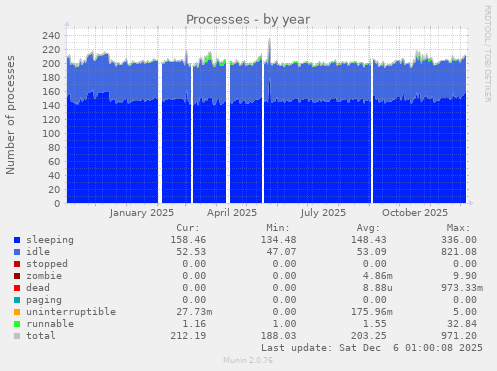Click total current value 212.19
The image size is (497, 371).
tap(188, 336)
